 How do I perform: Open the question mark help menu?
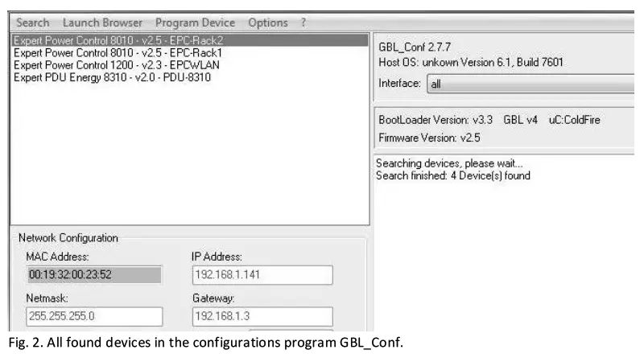(x=303, y=23)
